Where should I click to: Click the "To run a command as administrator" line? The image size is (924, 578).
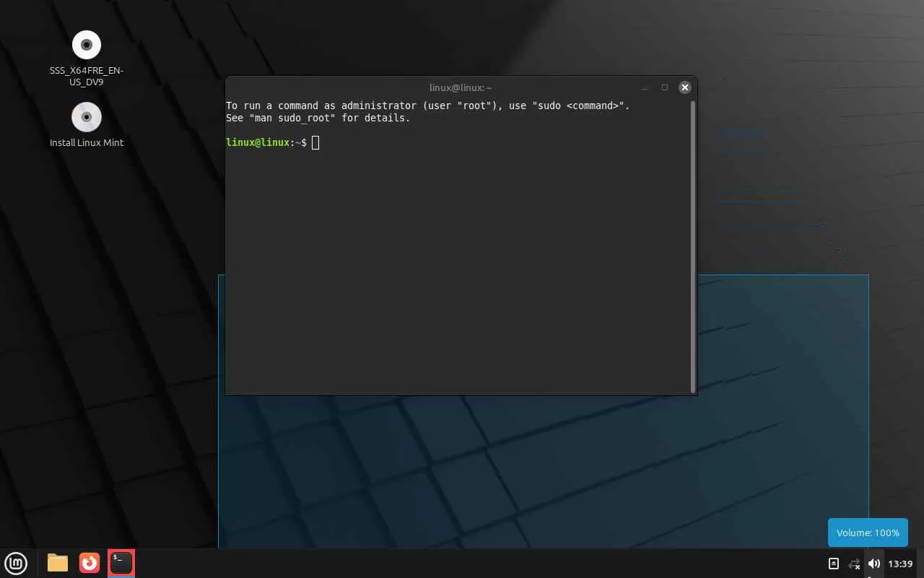tap(428, 105)
